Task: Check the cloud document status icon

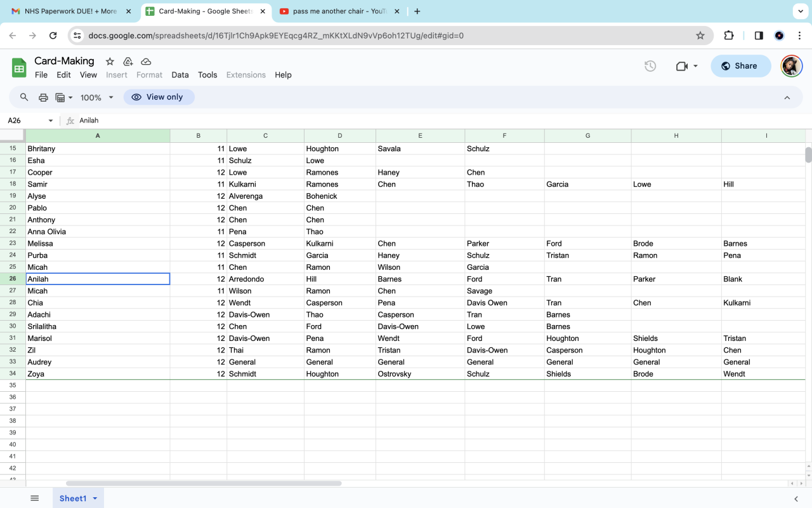Action: [x=146, y=62]
